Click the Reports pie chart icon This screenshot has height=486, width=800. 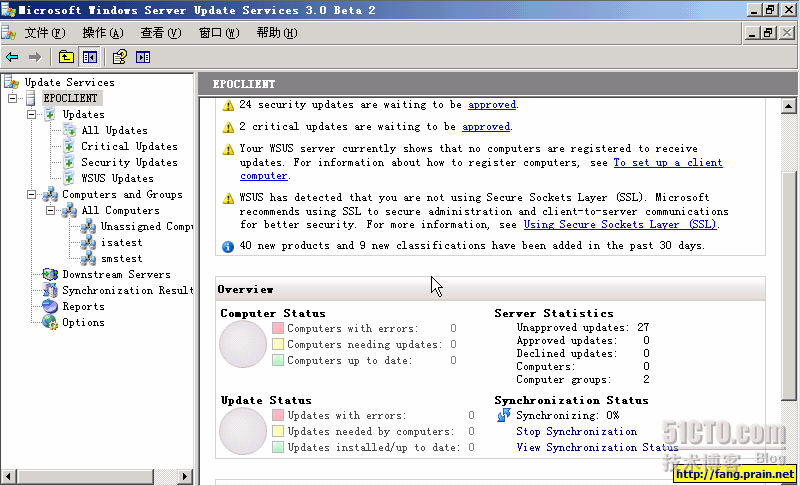click(x=50, y=306)
